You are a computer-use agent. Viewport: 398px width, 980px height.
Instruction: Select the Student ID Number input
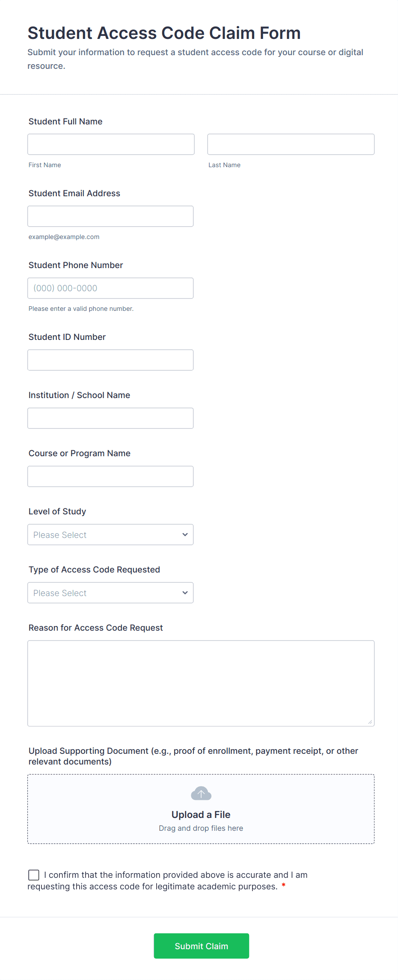(x=110, y=360)
